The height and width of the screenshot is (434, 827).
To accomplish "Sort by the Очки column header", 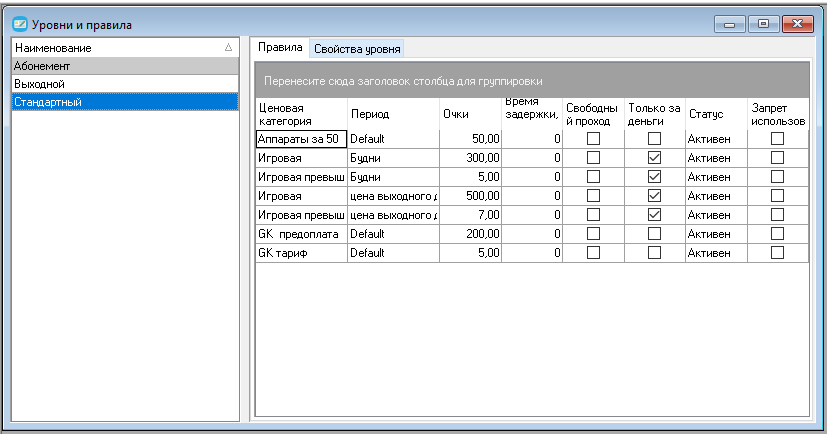I will click(470, 114).
